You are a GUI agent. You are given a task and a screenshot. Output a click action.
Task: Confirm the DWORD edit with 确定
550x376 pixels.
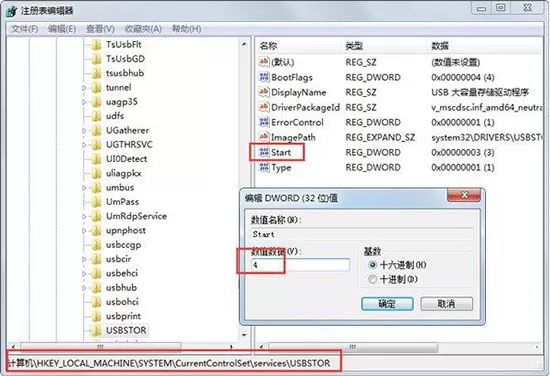[x=387, y=304]
